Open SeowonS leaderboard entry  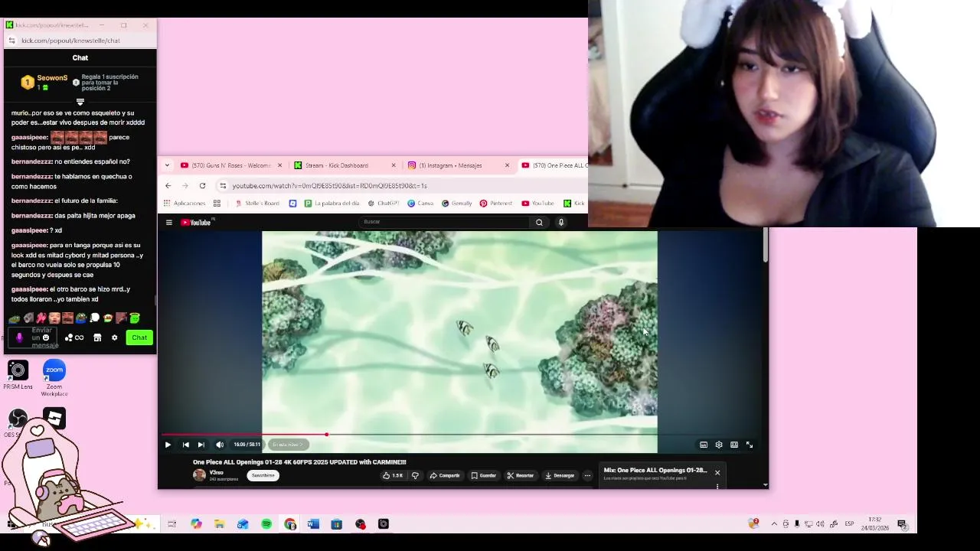pos(44,82)
